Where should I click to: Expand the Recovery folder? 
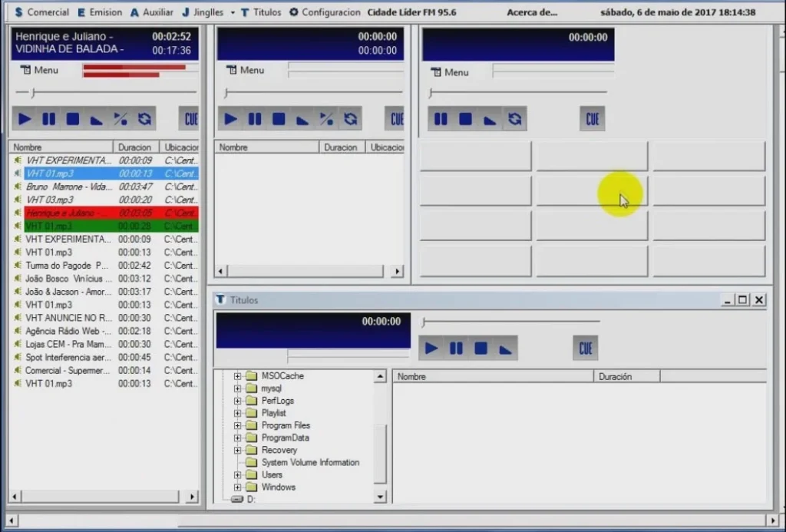click(x=238, y=451)
